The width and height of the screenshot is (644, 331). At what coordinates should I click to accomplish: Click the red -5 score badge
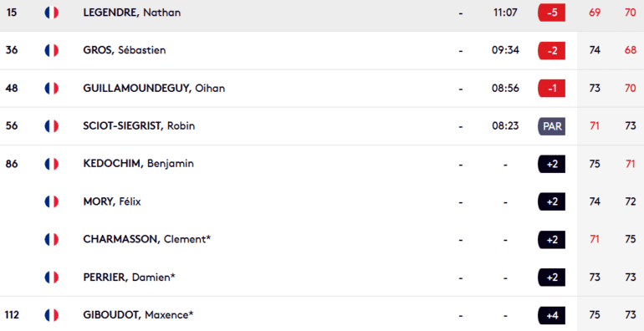[x=552, y=13]
